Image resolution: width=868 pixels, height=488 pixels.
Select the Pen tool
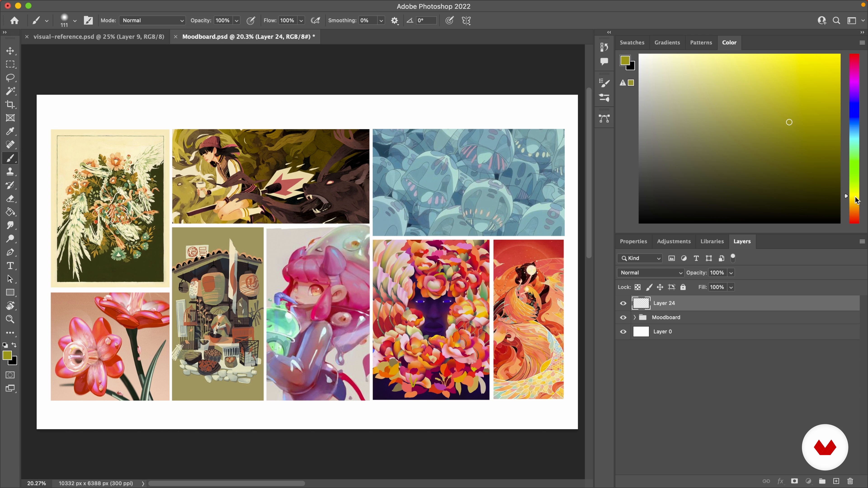pyautogui.click(x=10, y=252)
